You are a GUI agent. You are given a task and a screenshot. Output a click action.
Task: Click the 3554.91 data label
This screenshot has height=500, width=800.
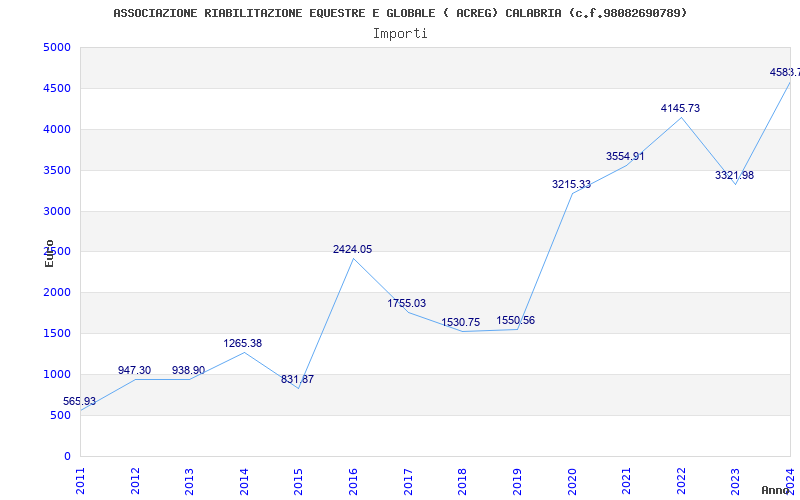click(625, 156)
